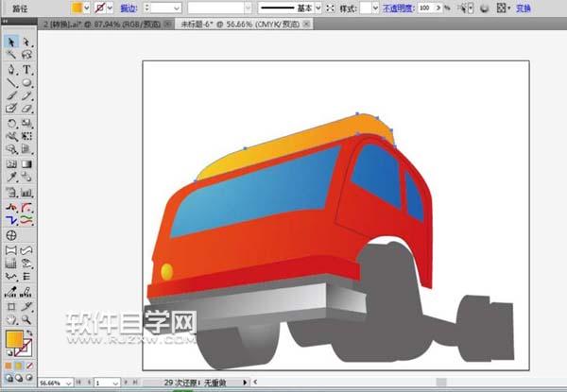Screen dimensions: 567x392
Task: Switch to the 2 [转换].ai document tab
Action: pos(102,25)
